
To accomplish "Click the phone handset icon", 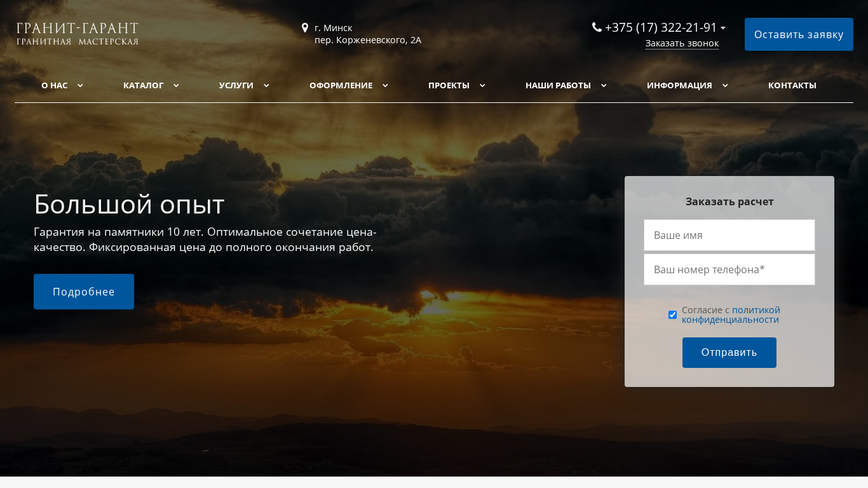I will click(x=597, y=27).
